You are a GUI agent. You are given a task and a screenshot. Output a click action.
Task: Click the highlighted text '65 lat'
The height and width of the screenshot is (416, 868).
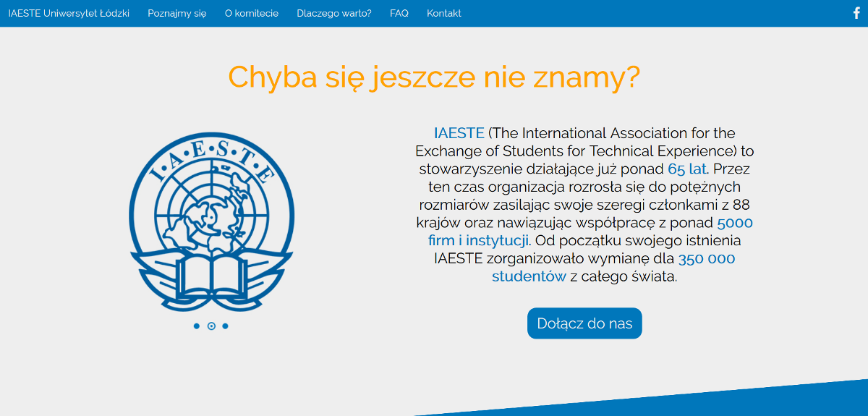[x=687, y=169]
